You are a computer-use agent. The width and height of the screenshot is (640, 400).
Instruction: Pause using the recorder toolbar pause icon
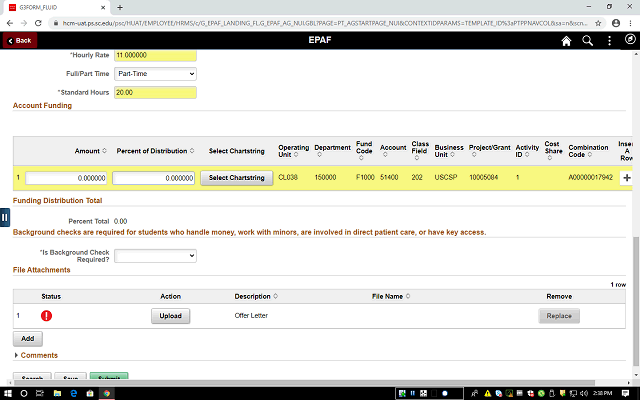click(x=413, y=393)
